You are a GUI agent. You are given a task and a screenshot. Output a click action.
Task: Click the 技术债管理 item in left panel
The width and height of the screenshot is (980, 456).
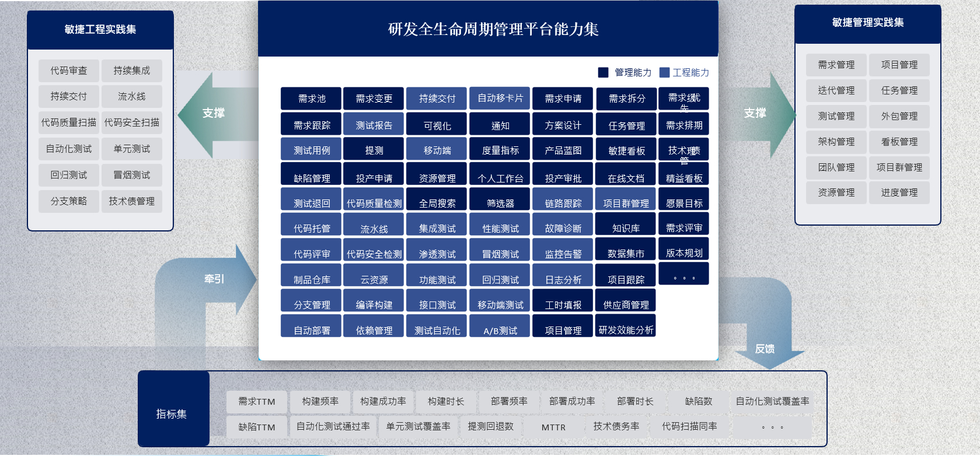tap(132, 201)
